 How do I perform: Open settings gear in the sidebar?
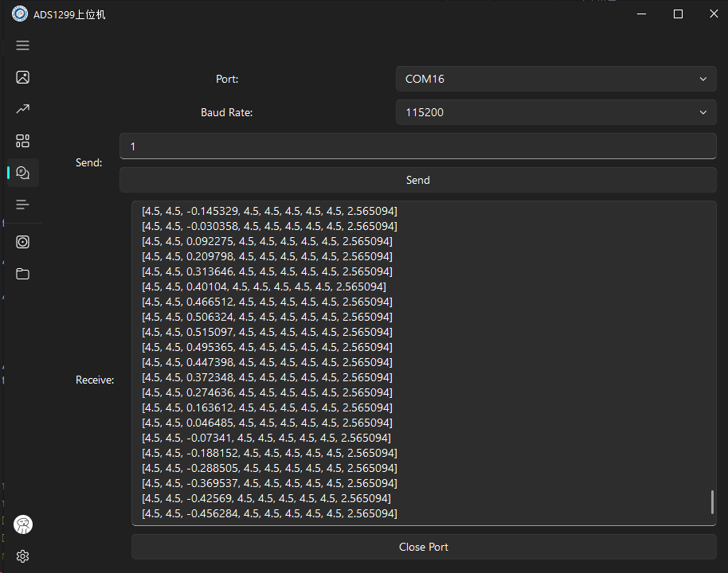[x=22, y=556]
